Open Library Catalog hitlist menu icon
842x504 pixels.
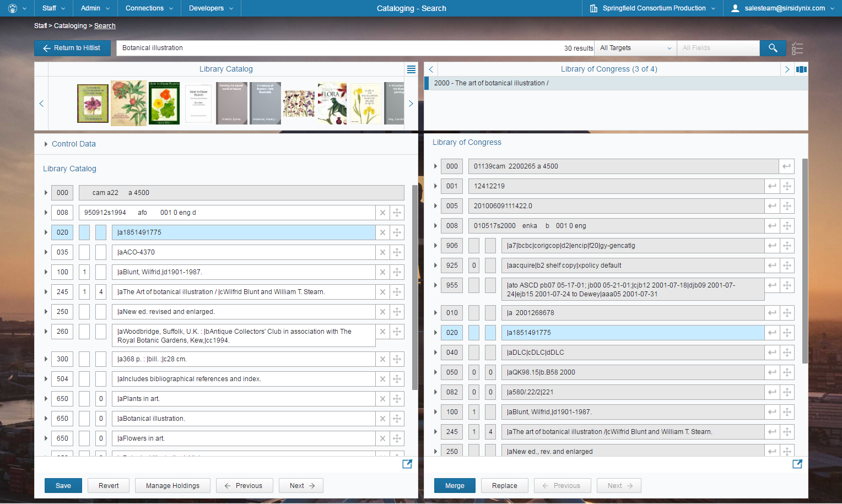click(411, 69)
